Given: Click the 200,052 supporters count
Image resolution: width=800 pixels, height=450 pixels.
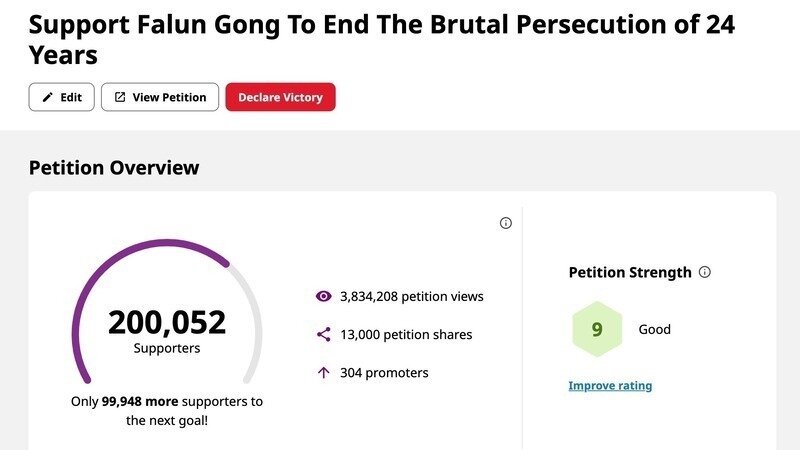Looking at the screenshot, I should point(167,323).
